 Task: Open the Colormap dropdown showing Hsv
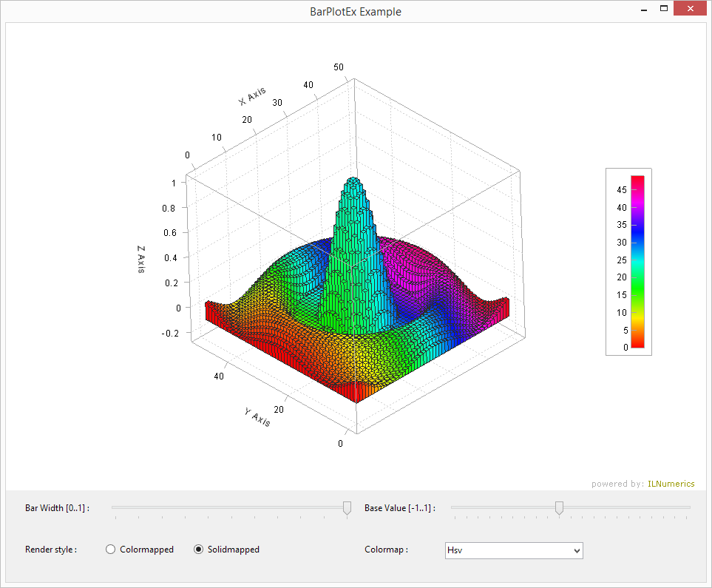pyautogui.click(x=514, y=550)
